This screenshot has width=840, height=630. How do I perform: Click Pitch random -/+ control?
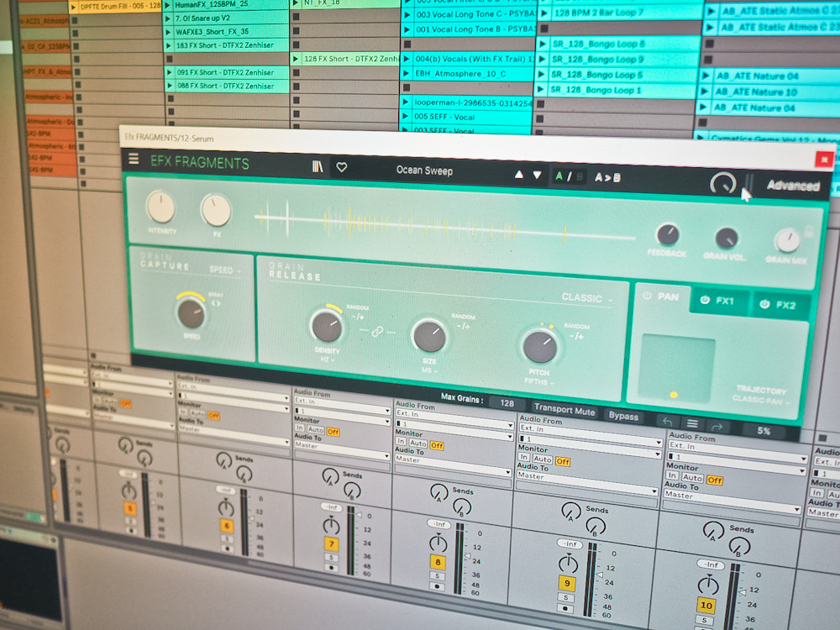tap(577, 336)
